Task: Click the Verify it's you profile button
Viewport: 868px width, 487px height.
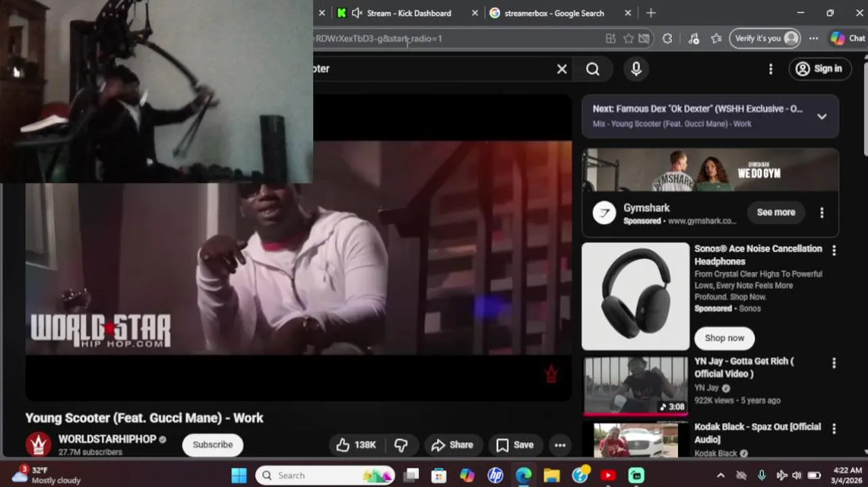Action: tap(765, 39)
